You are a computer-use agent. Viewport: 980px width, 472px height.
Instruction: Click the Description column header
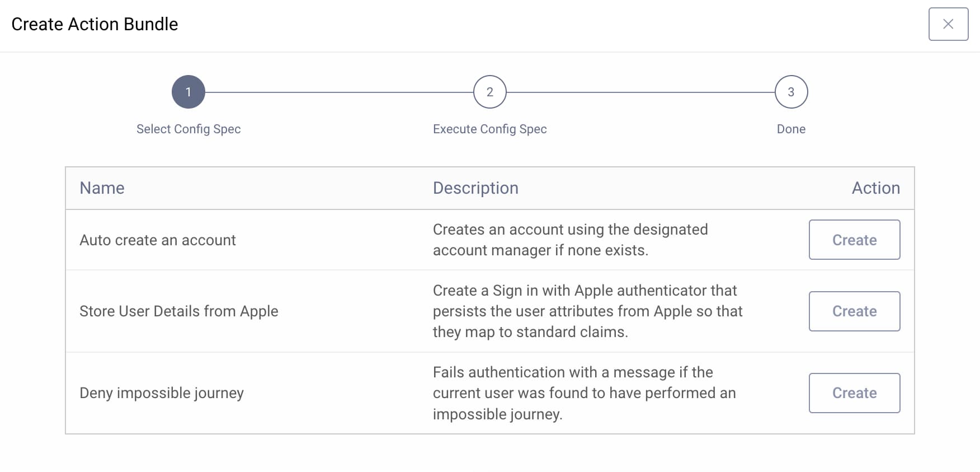[x=475, y=188]
